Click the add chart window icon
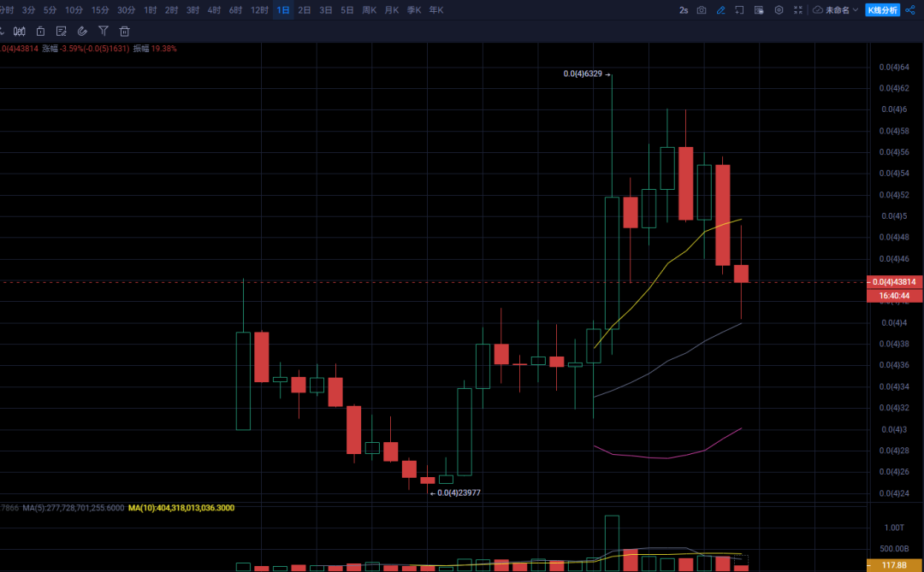This screenshot has width=924, height=572. click(739, 10)
